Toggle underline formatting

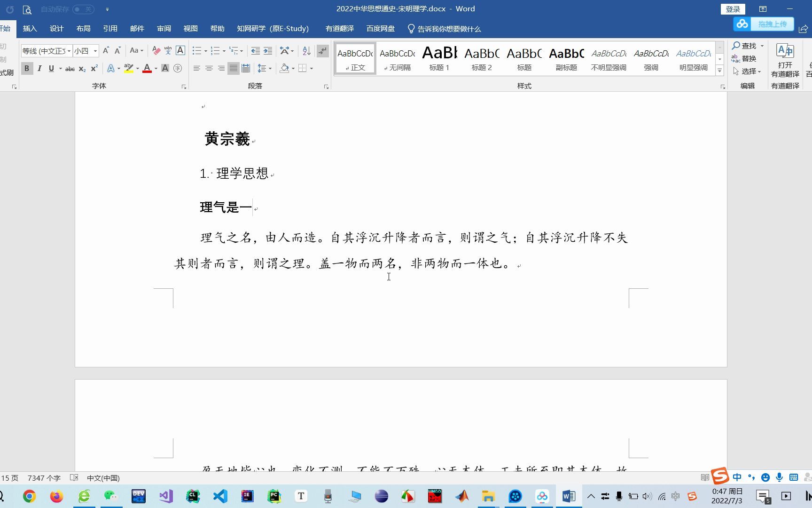(51, 69)
